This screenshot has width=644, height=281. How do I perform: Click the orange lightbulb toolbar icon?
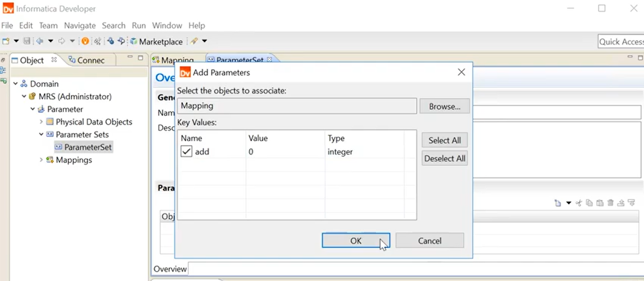pos(85,41)
